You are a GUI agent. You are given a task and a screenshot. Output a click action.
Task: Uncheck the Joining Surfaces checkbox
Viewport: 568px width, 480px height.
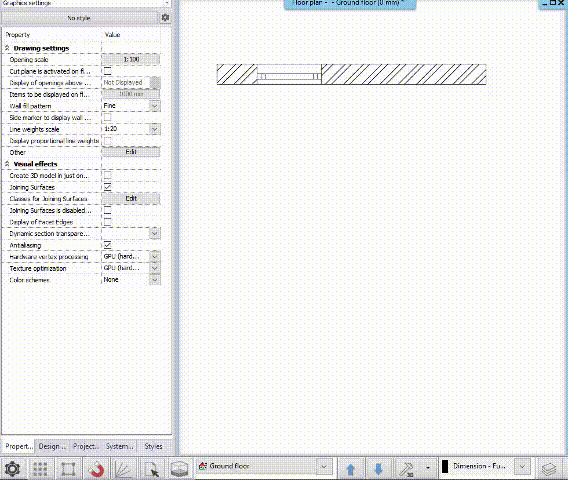pos(108,187)
